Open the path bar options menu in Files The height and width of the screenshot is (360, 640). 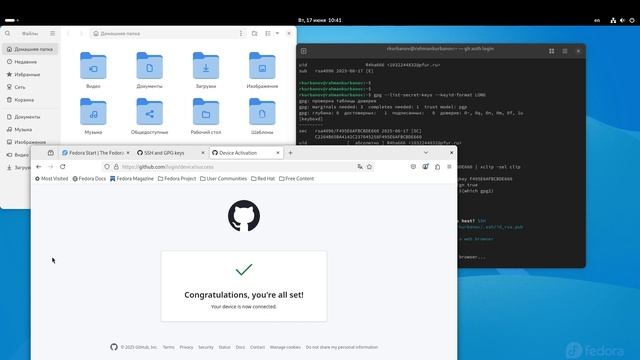(241, 33)
